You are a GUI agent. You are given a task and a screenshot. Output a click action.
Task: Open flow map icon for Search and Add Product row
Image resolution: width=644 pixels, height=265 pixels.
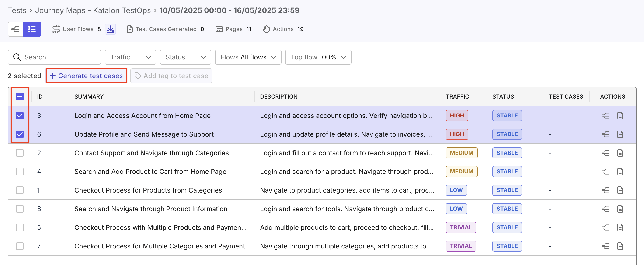605,172
